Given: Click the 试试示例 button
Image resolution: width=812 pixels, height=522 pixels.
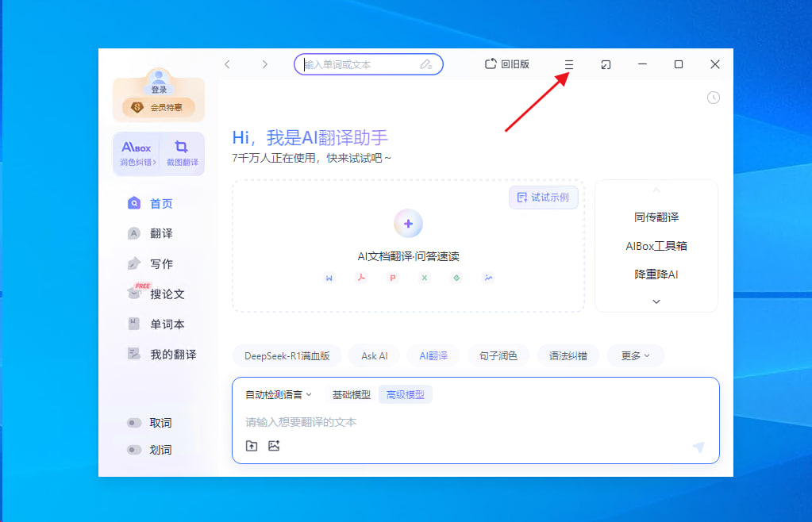Looking at the screenshot, I should pyautogui.click(x=543, y=198).
